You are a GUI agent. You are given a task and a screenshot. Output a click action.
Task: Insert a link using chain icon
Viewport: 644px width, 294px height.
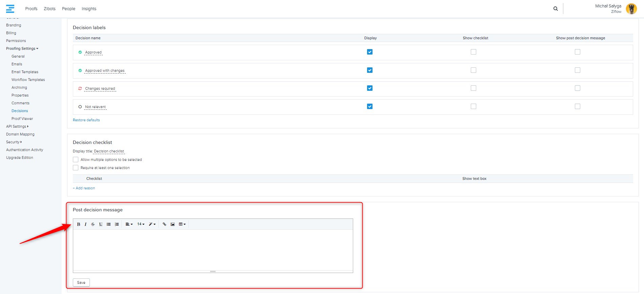[164, 224]
